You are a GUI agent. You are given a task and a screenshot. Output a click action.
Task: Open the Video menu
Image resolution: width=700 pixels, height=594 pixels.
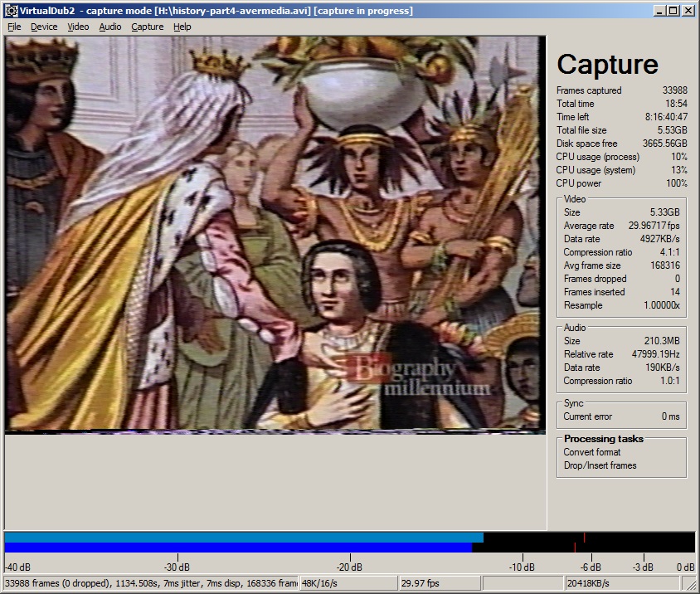coord(78,27)
